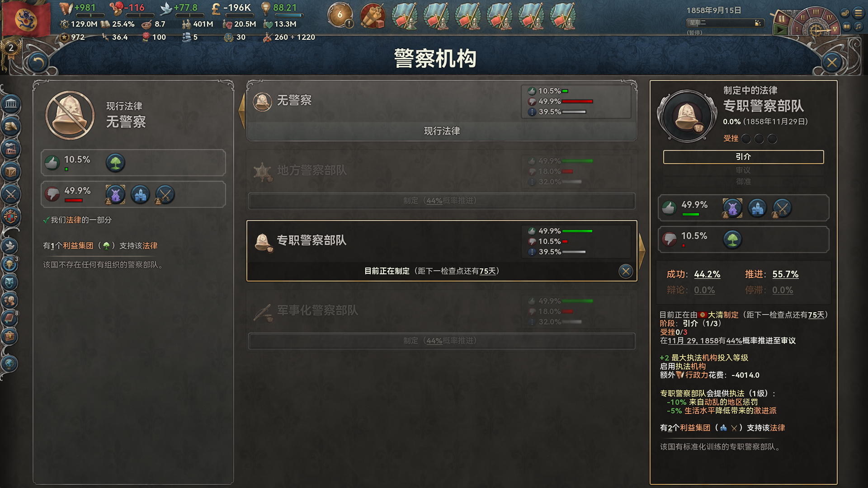Click the globe icon in the left sidebar
868x488 pixels.
click(x=9, y=363)
